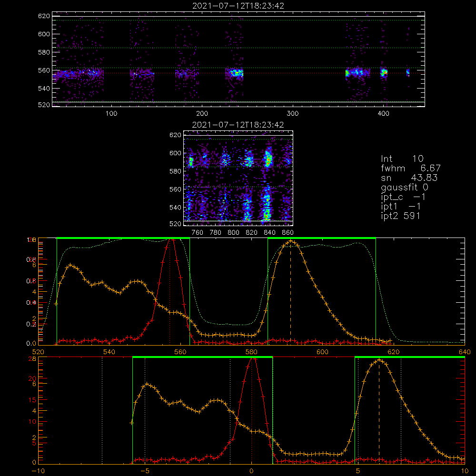
Task: Click the 'Int 10' readout
Action: click(402, 159)
